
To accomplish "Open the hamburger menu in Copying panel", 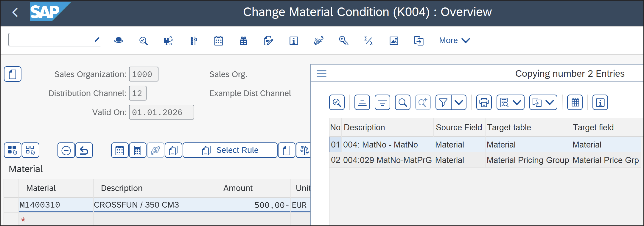I will click(x=321, y=73).
